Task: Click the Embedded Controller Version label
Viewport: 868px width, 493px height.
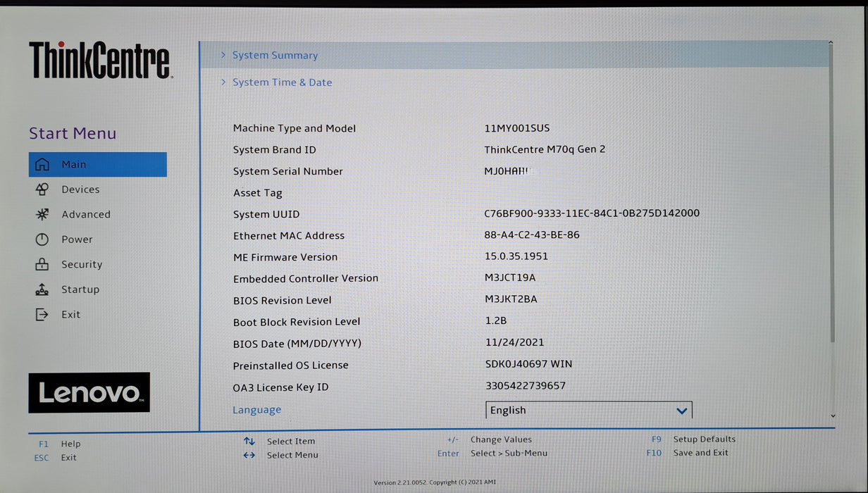Action: pyautogui.click(x=306, y=279)
